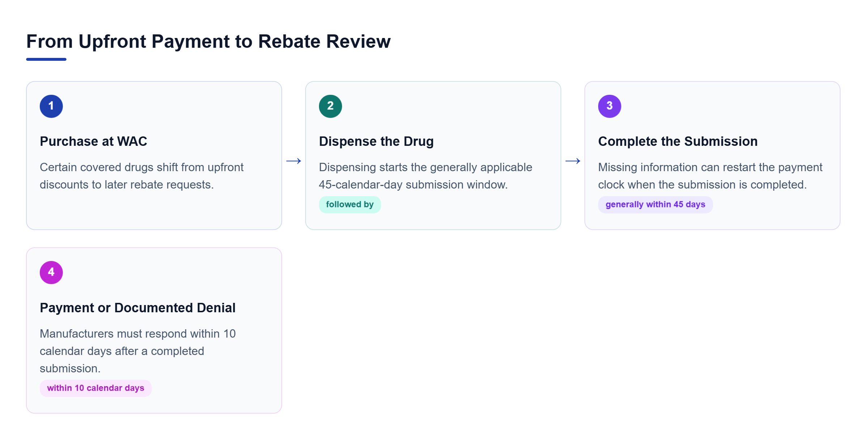The image size is (868, 440).
Task: Select the 'followed by' green pill tag
Action: pyautogui.click(x=350, y=204)
